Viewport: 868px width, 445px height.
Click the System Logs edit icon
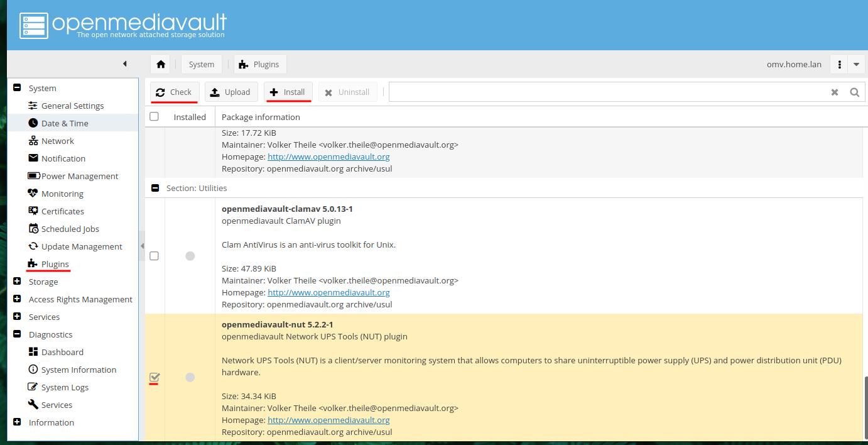pos(33,387)
